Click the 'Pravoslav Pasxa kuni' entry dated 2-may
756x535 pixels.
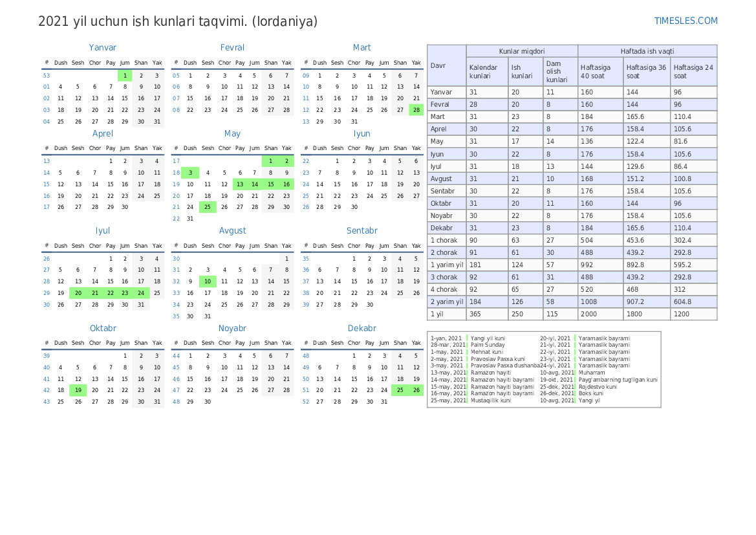(x=497, y=359)
